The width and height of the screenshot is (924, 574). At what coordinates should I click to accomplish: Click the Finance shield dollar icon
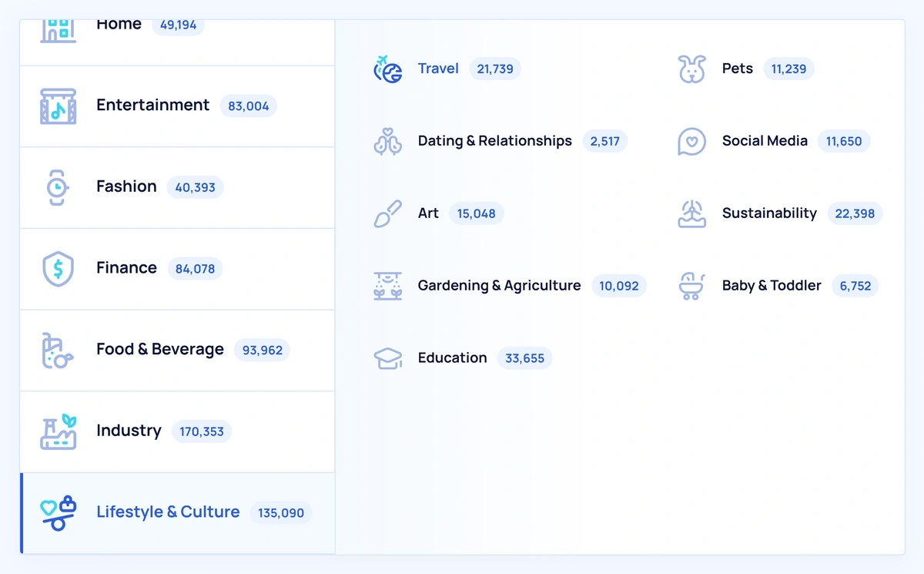[x=58, y=269]
